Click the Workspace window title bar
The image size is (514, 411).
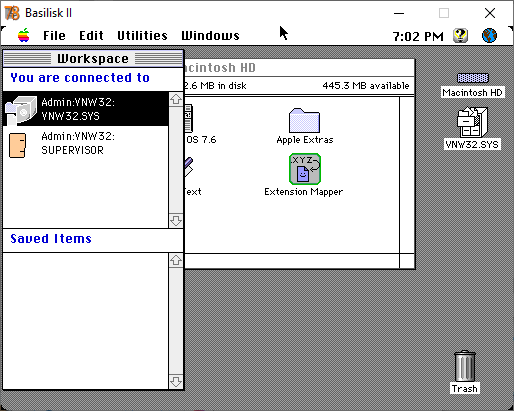(x=93, y=59)
